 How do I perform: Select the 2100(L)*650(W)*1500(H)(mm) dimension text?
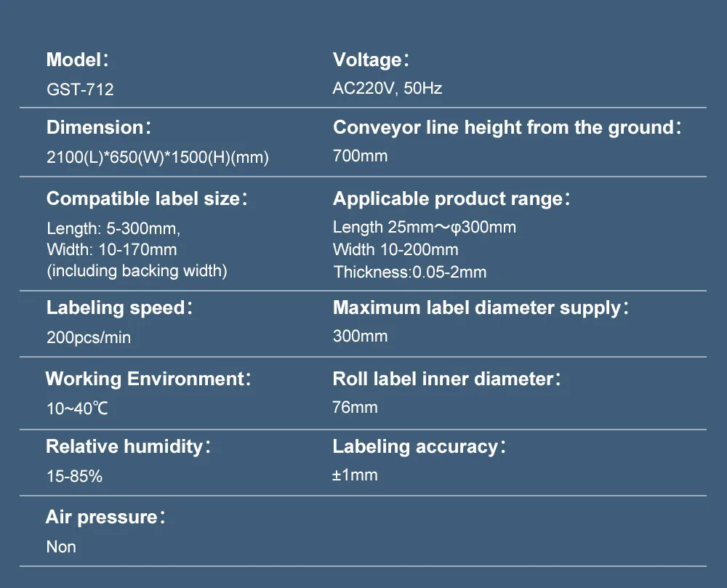click(158, 157)
